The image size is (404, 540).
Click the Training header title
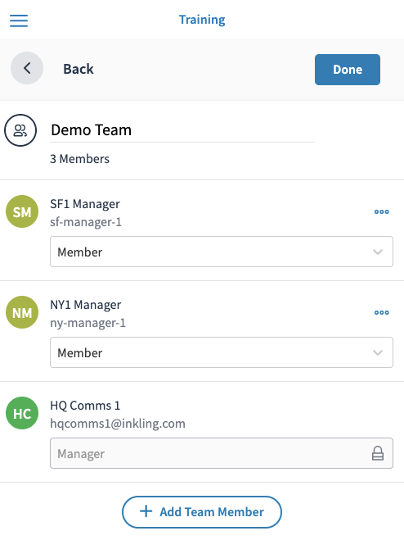pos(202,20)
